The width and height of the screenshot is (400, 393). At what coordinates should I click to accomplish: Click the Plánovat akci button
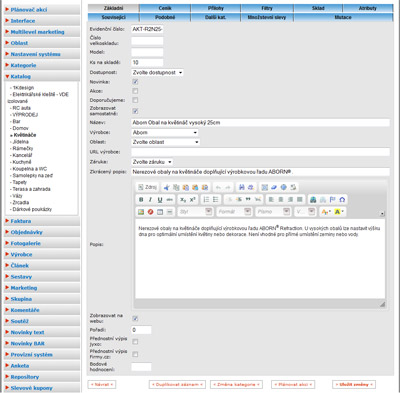tap(293, 384)
